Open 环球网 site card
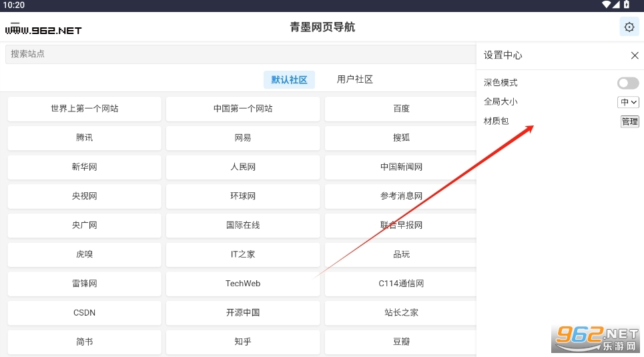This screenshot has width=644, height=357. click(243, 196)
